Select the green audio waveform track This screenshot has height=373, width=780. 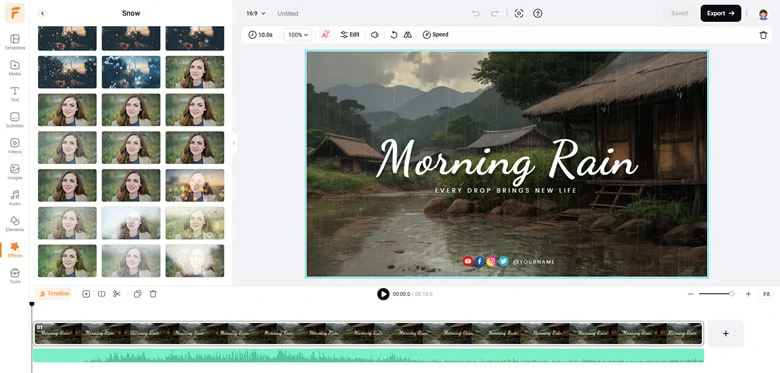(x=368, y=355)
